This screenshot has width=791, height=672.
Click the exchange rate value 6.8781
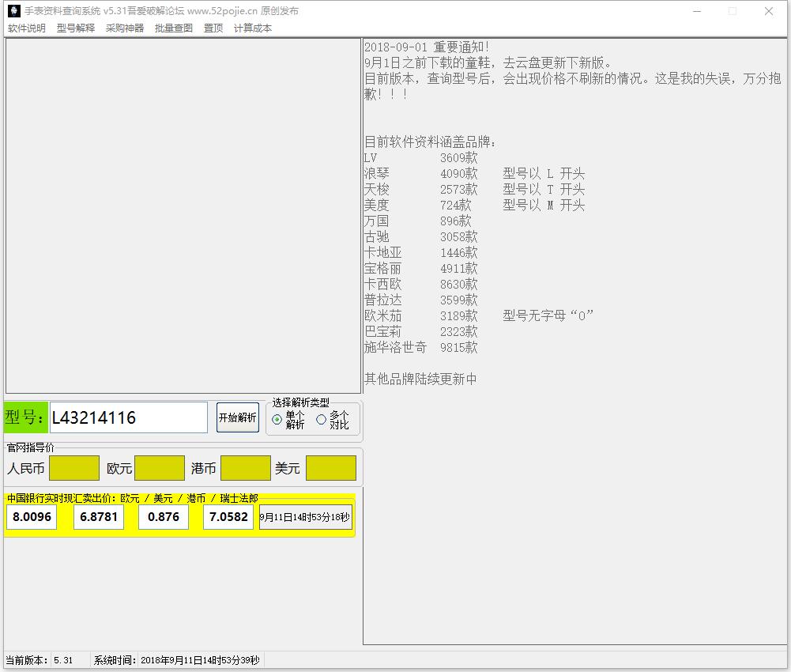pos(98,517)
